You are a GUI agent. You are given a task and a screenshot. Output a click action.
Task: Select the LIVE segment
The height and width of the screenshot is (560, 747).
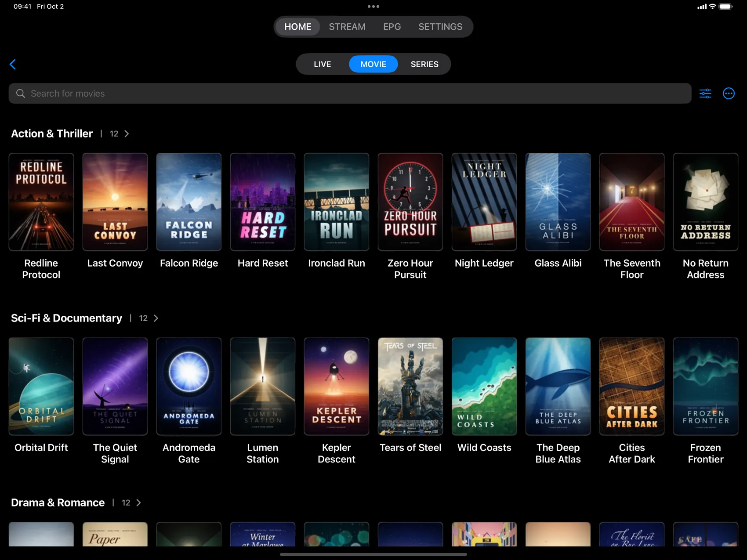point(323,64)
